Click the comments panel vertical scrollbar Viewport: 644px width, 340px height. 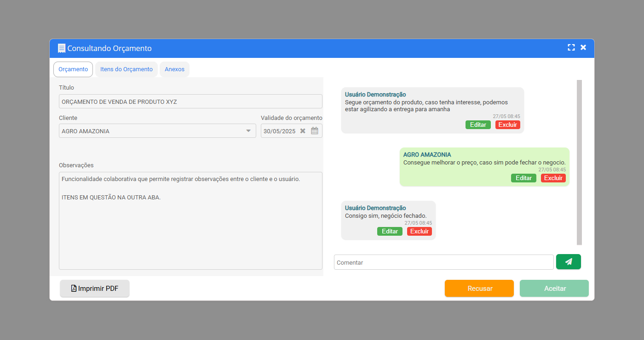[579, 162]
